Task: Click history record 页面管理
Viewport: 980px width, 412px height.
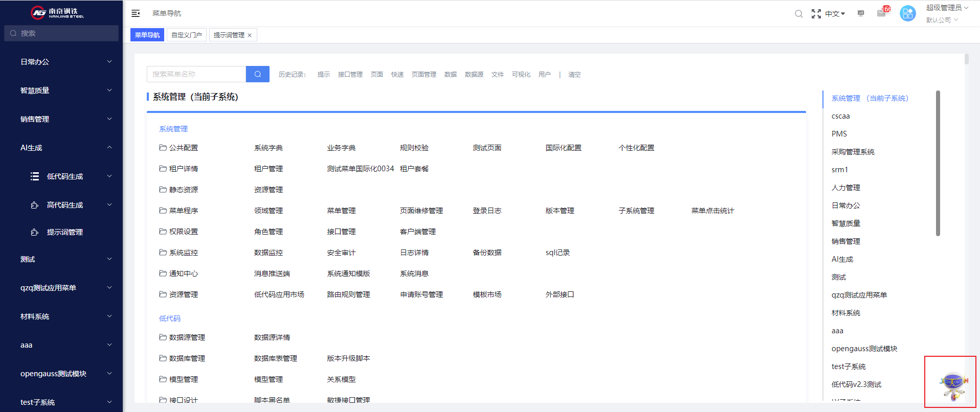Action: [x=424, y=75]
